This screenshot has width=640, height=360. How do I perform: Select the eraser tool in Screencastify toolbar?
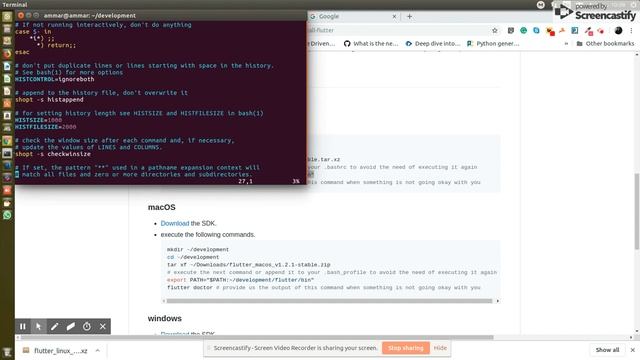tap(71, 327)
